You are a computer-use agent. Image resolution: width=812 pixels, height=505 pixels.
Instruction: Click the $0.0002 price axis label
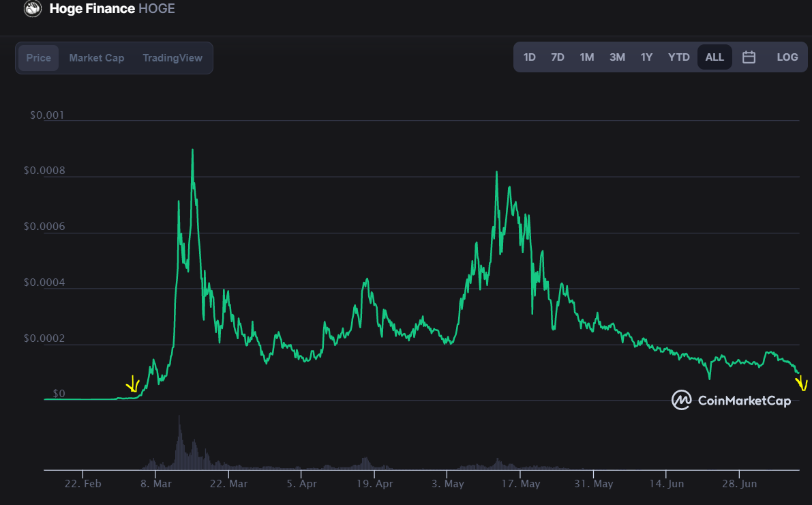(44, 338)
